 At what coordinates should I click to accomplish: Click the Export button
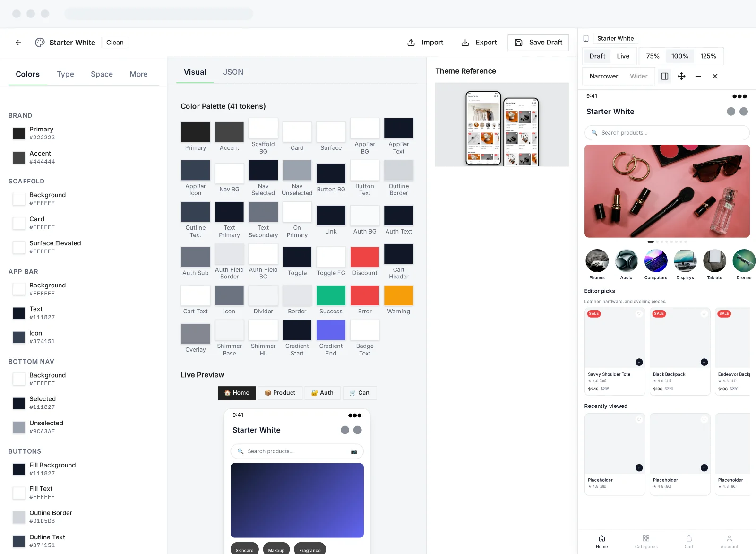[x=479, y=43]
